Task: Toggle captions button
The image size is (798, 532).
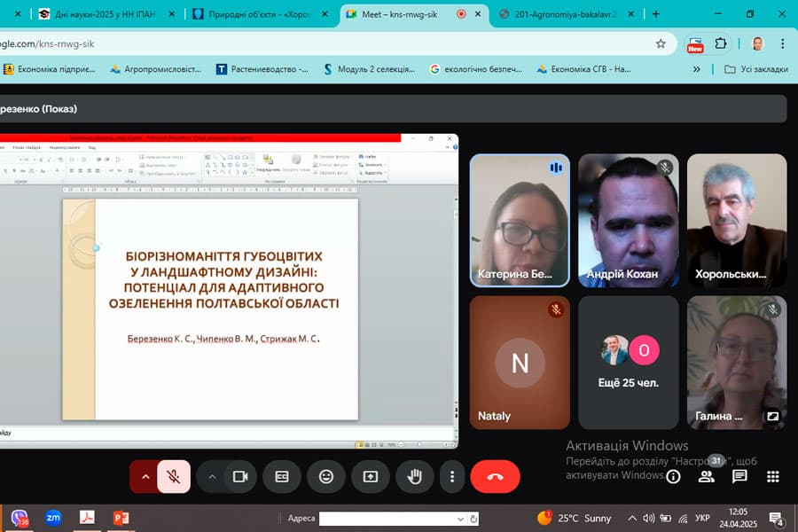Action: 282,476
